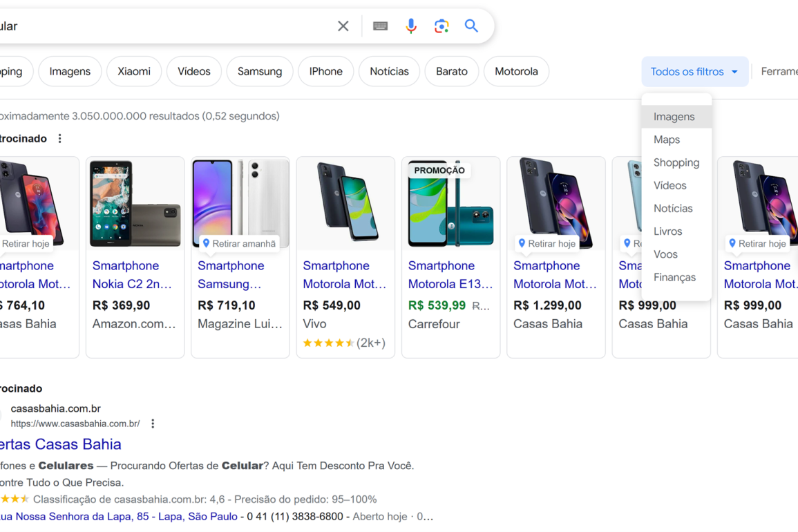Open sponsored section three-dot menu
The image size is (798, 532).
pos(60,138)
